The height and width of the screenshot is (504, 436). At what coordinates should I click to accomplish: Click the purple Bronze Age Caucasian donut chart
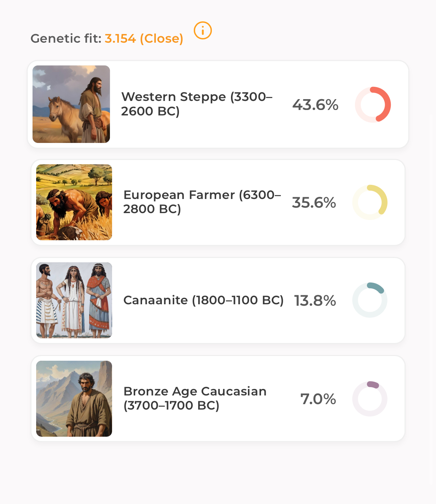370,399
